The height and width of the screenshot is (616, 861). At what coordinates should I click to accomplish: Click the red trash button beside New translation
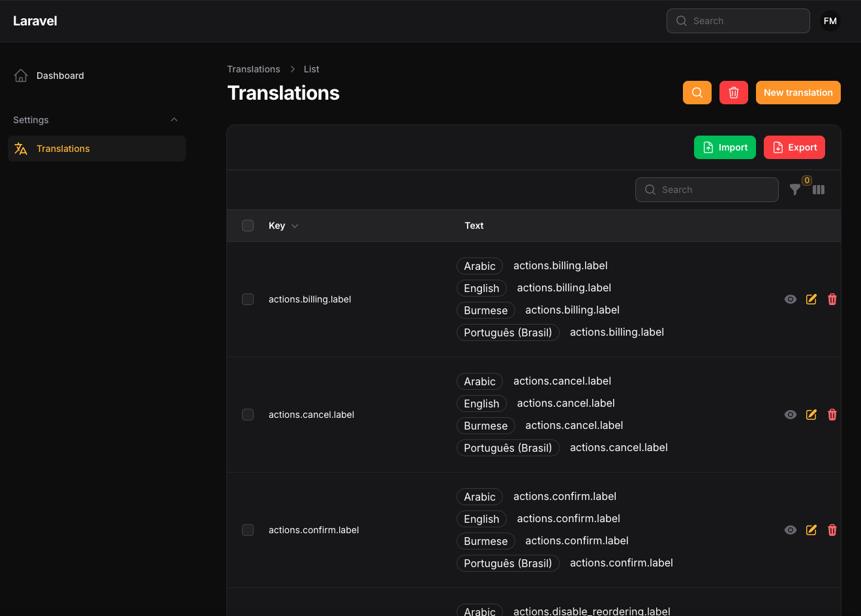tap(734, 93)
